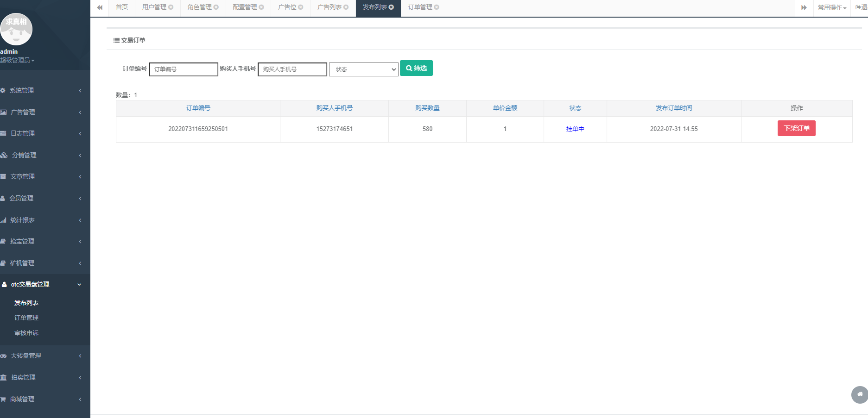Switch to the 首页 tab
Image resolution: width=868 pixels, height=418 pixels.
tap(122, 7)
